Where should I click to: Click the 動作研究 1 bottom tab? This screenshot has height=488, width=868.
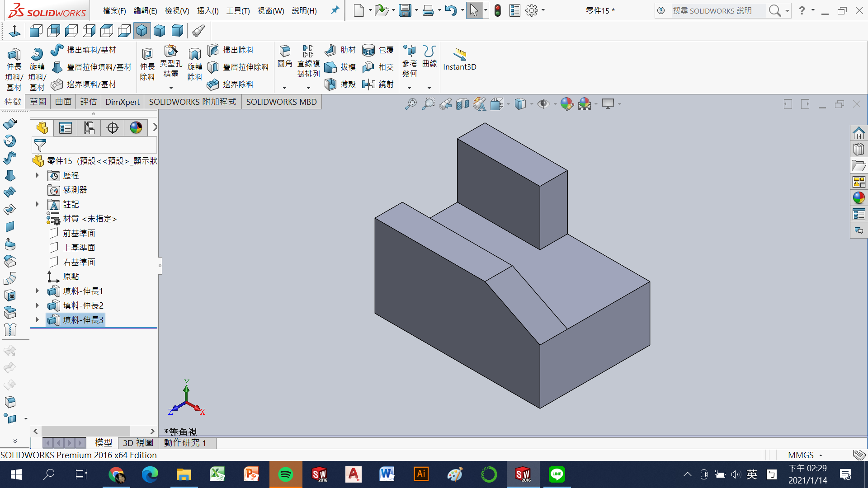pyautogui.click(x=185, y=443)
